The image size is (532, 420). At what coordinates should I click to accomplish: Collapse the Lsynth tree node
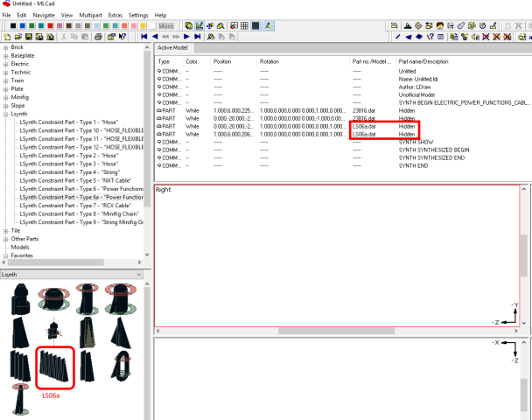4,114
